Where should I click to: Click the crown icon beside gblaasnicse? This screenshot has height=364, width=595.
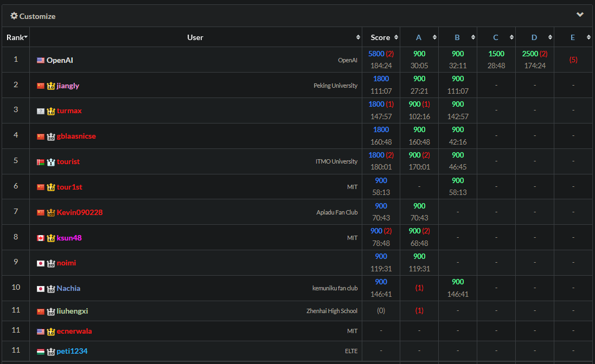[x=51, y=136]
